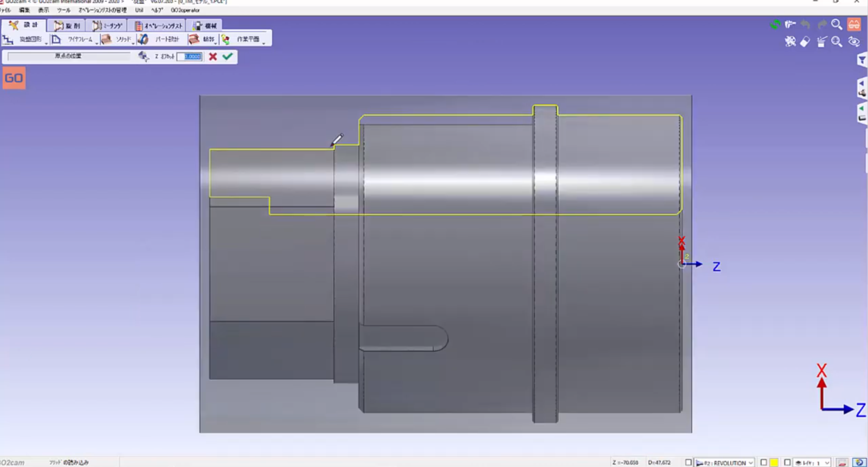Confirm with the green checkmark

point(227,56)
